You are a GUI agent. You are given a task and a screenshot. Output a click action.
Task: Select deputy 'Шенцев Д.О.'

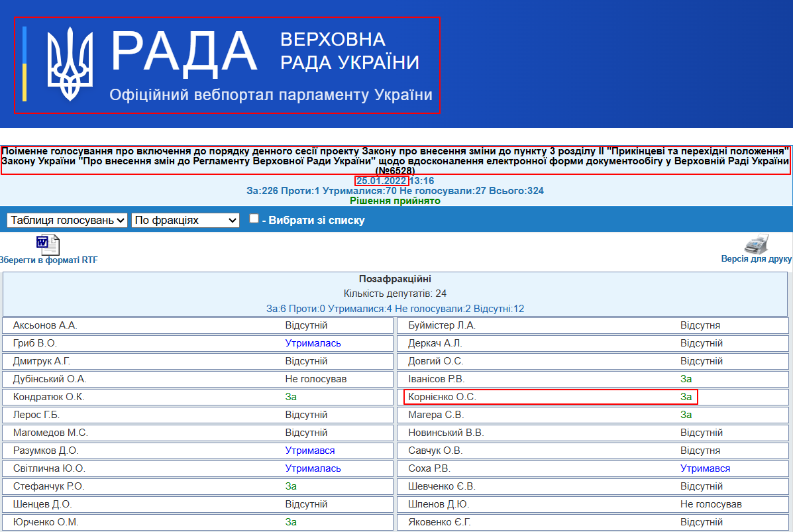[42, 504]
